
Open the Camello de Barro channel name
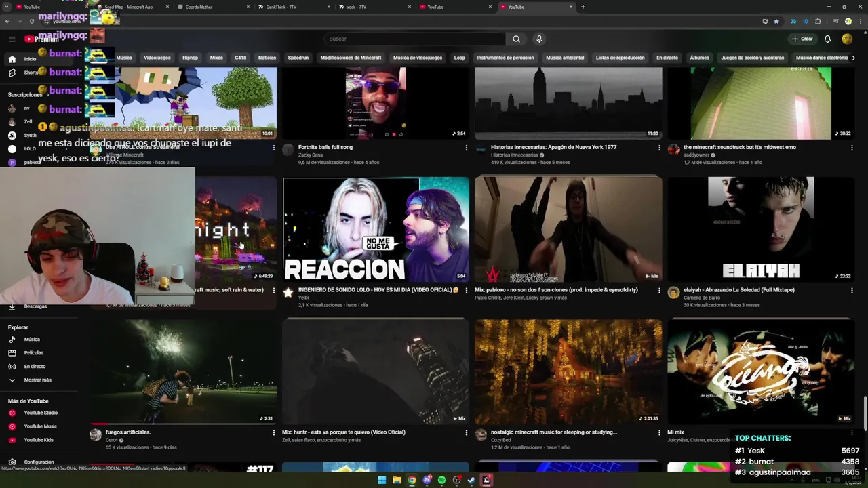[702, 298]
